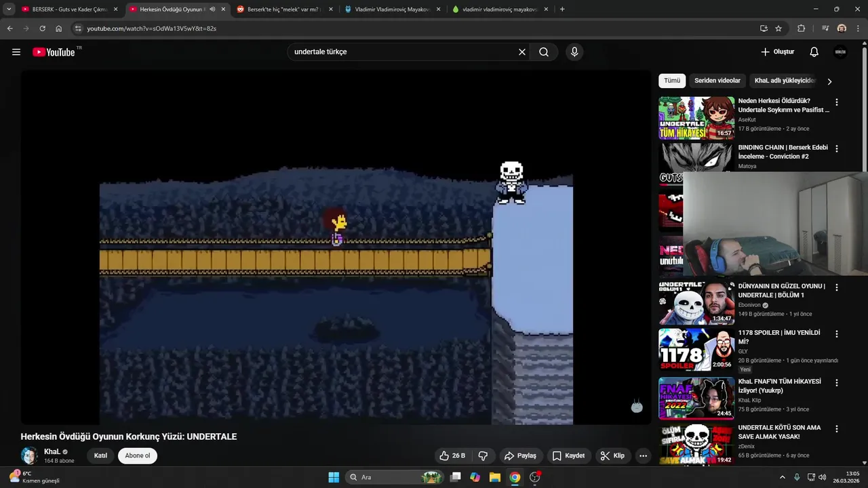Like the video with thumbs up
868x488 pixels.
tap(452, 455)
